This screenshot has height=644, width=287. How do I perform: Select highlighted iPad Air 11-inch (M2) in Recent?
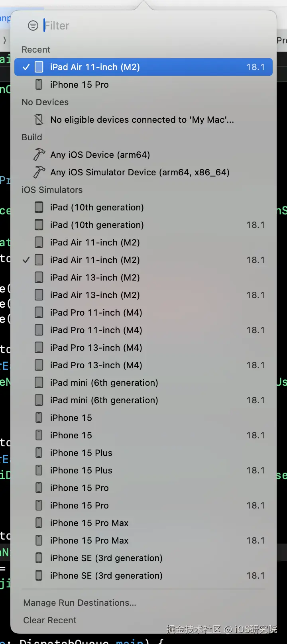pos(143,67)
